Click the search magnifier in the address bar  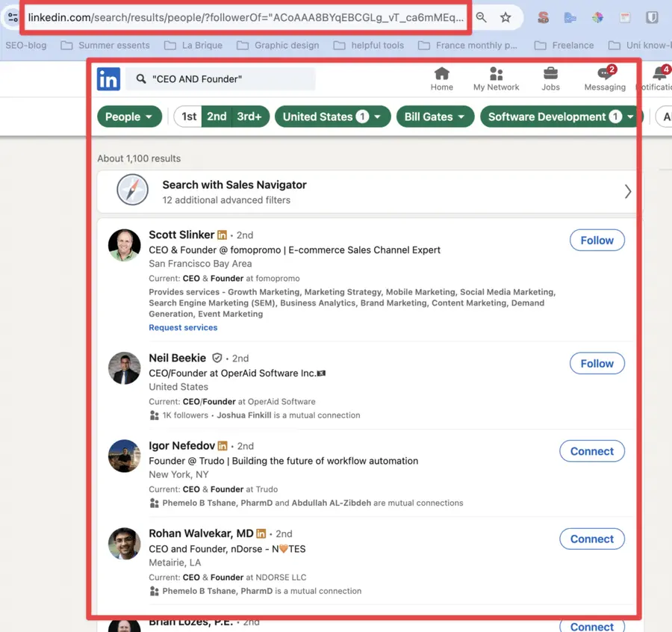pos(482,16)
